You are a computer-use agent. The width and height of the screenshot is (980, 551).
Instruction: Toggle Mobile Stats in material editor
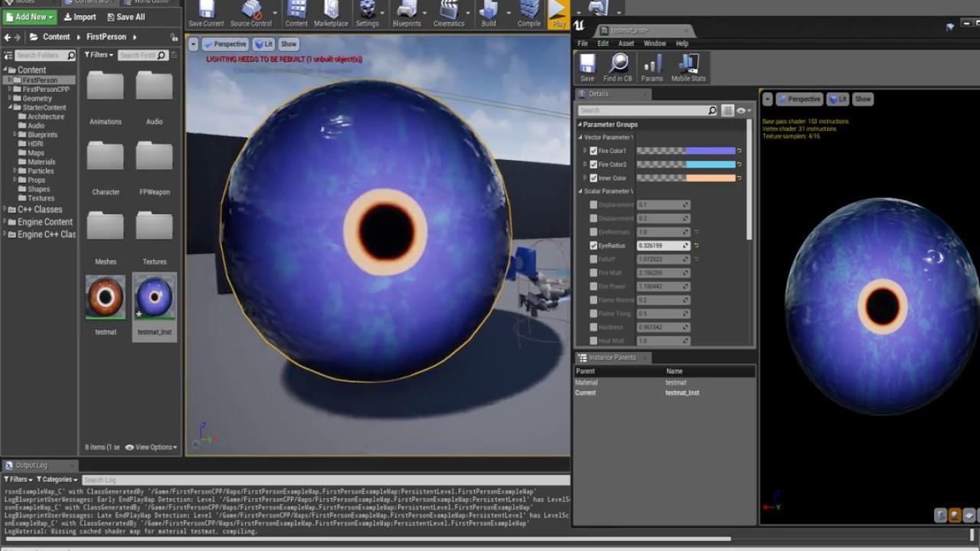pyautogui.click(x=688, y=67)
